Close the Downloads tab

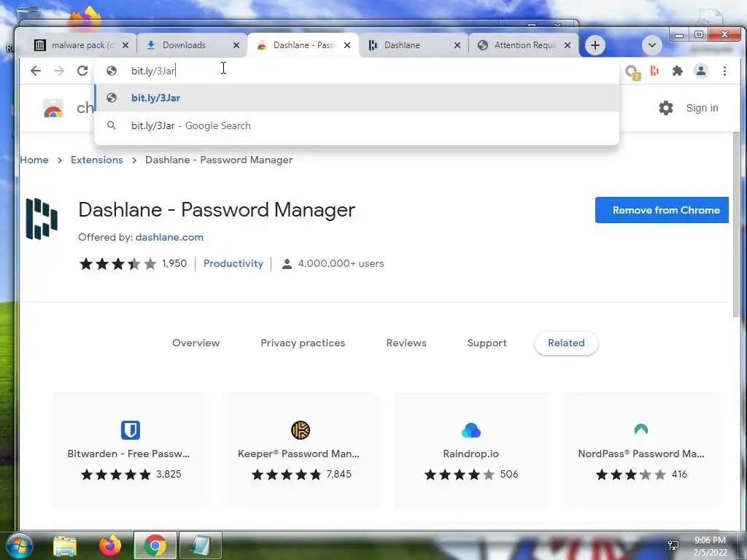[x=236, y=45]
